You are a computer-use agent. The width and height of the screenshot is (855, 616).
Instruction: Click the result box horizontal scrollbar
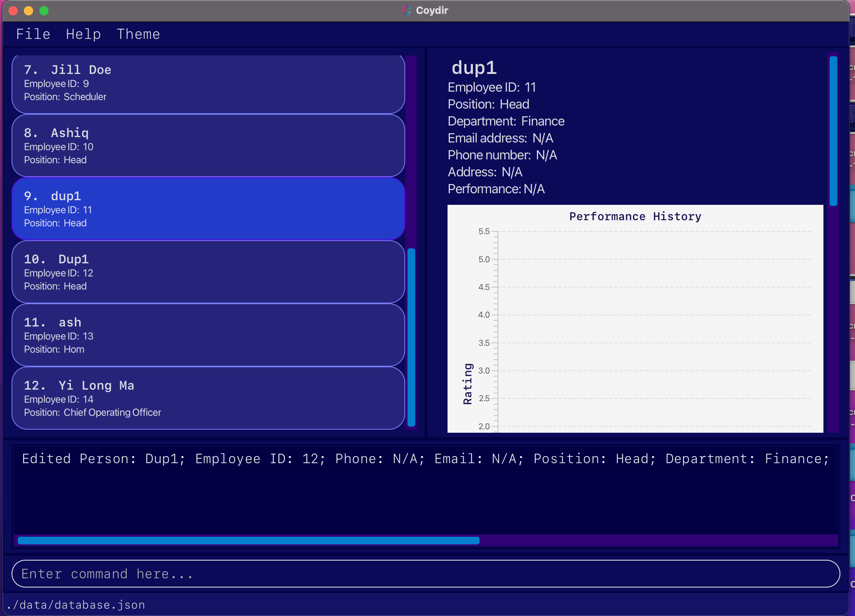point(248,541)
